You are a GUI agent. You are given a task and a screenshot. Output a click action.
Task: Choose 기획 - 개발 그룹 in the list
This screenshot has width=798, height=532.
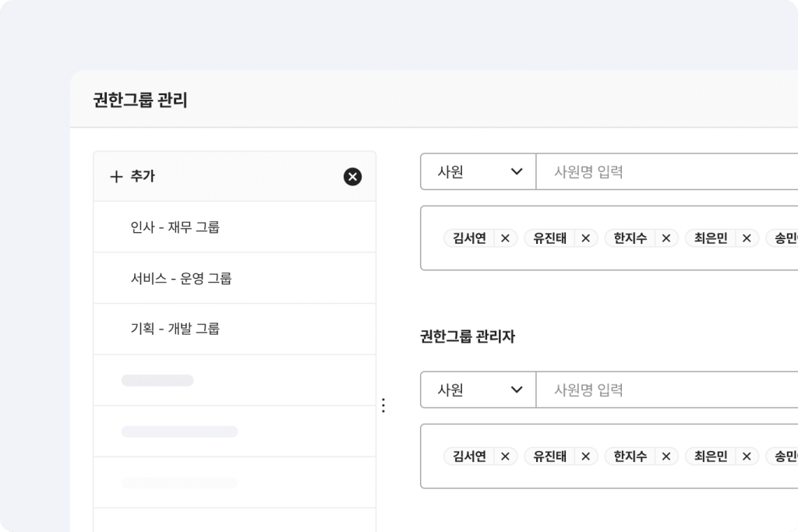click(175, 329)
